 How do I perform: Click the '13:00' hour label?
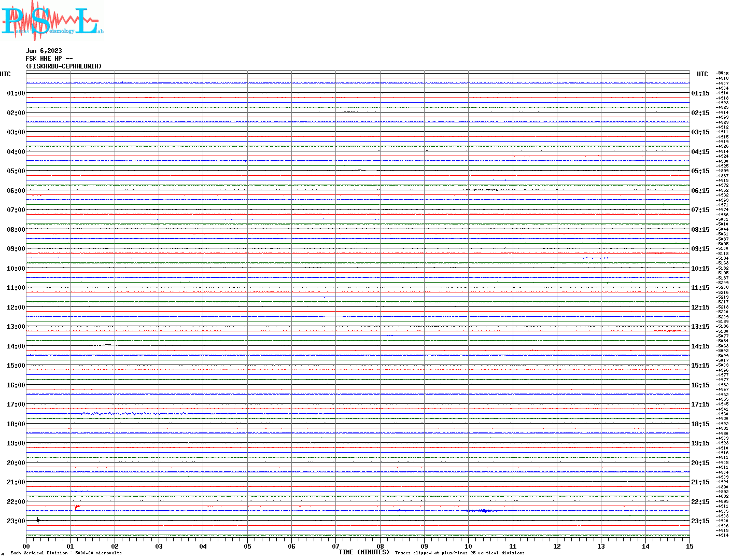click(x=16, y=327)
